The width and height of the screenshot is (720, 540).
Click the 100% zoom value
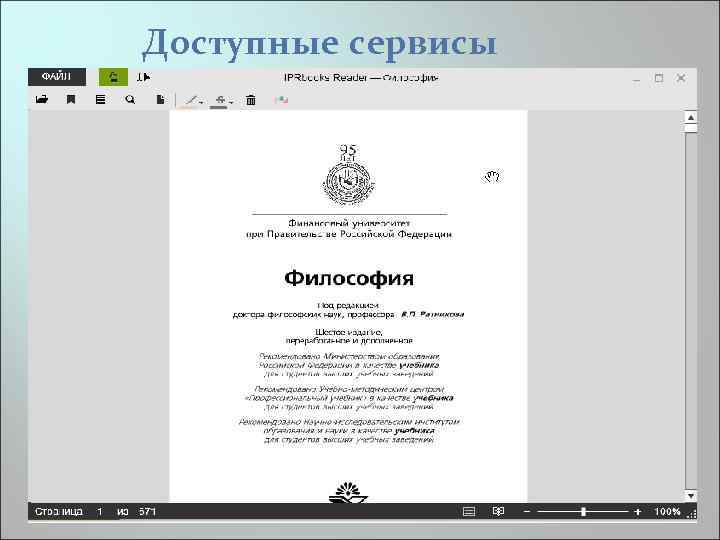667,511
